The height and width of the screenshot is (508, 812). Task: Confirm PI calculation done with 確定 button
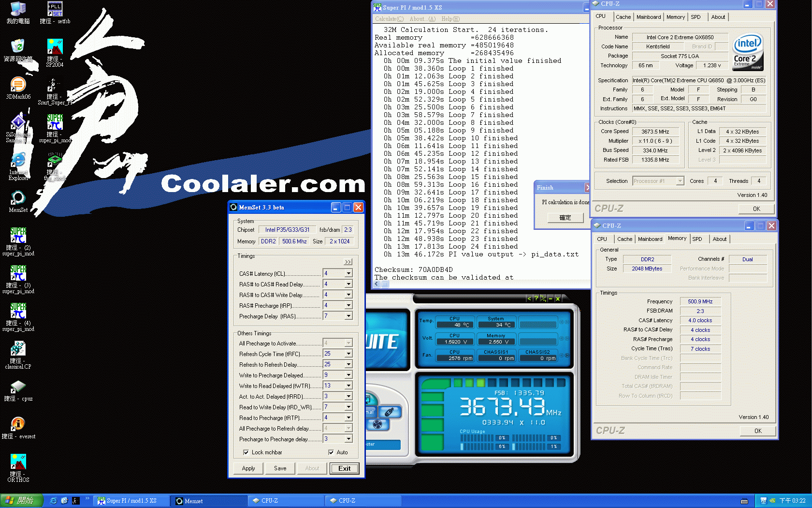[565, 218]
